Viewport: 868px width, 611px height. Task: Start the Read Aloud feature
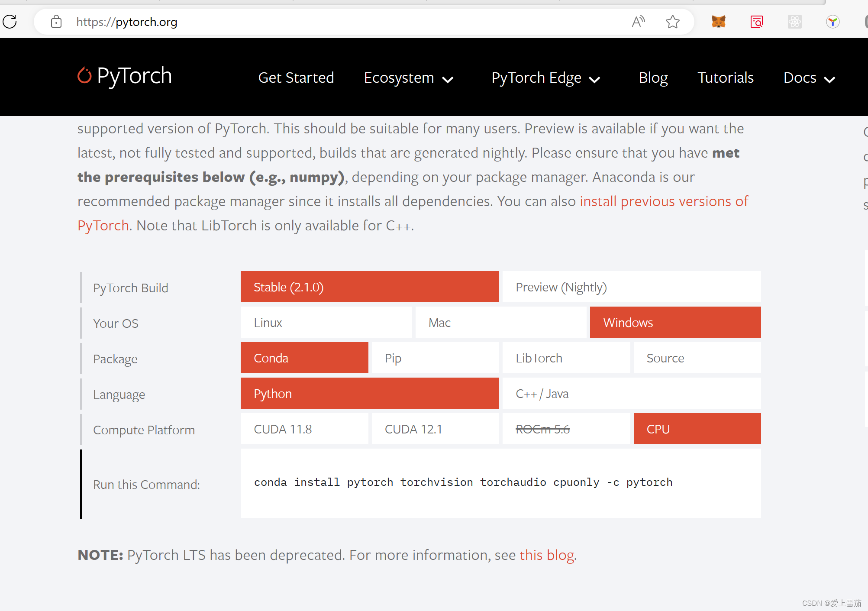click(639, 21)
